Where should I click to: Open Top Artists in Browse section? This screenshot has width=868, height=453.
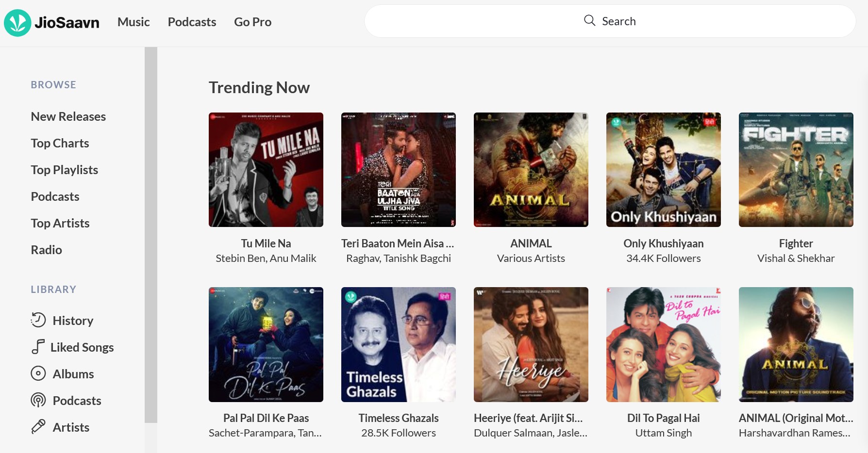pos(60,223)
